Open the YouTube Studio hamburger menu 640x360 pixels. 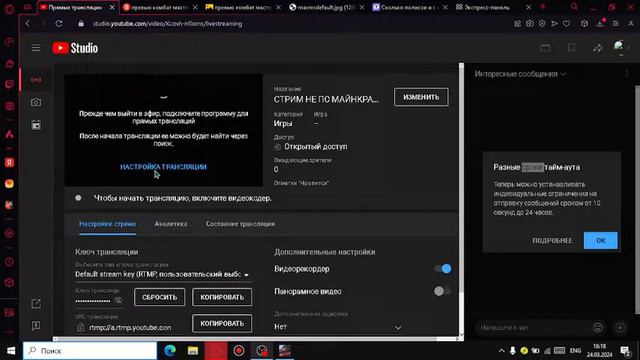coord(36,48)
